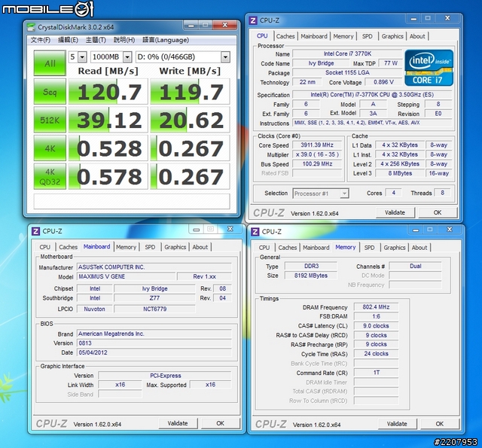Click Validate in the CPU tab window
The width and height of the screenshot is (482, 448).
tap(395, 212)
